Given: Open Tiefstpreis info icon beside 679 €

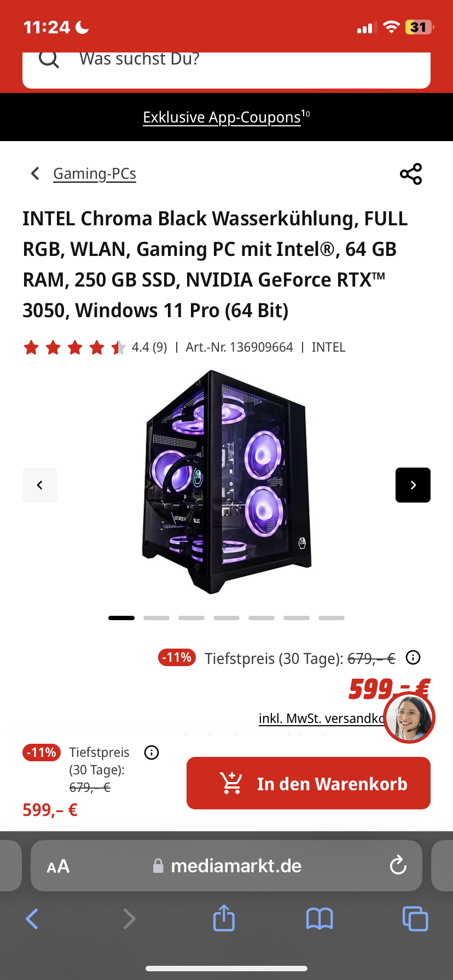Looking at the screenshot, I should tap(413, 657).
